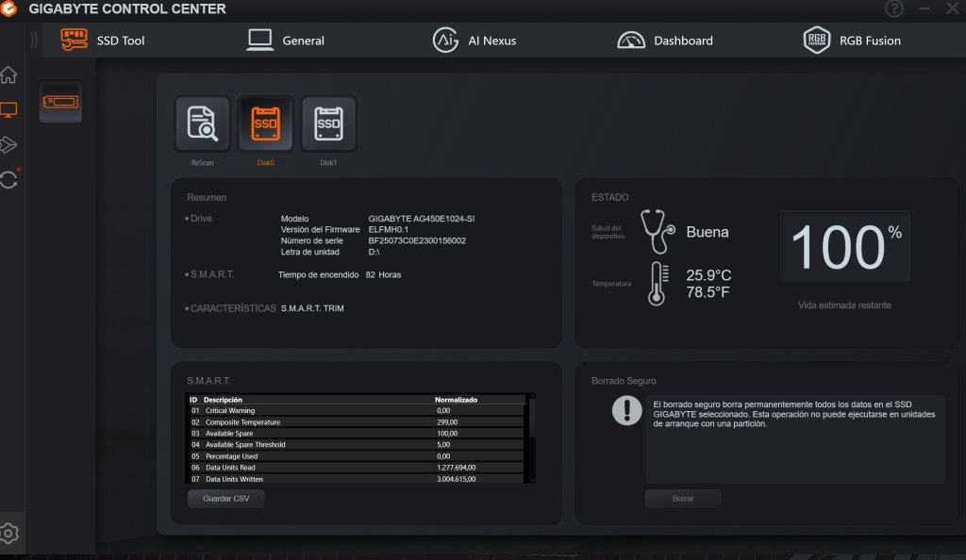Click the 3.004.615,00 written value
966x560 pixels.
tap(456, 479)
